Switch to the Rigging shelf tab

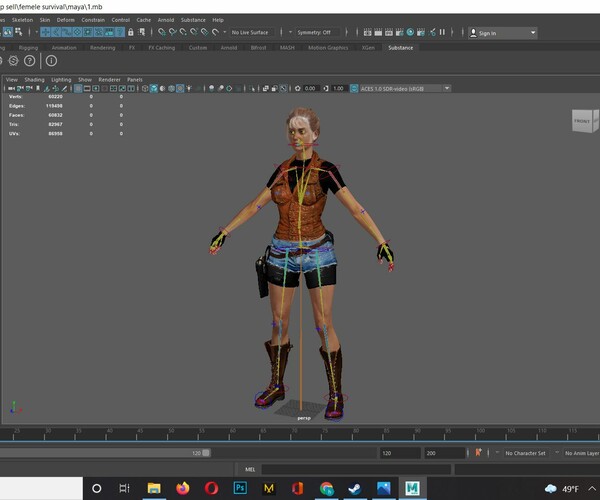coord(28,48)
